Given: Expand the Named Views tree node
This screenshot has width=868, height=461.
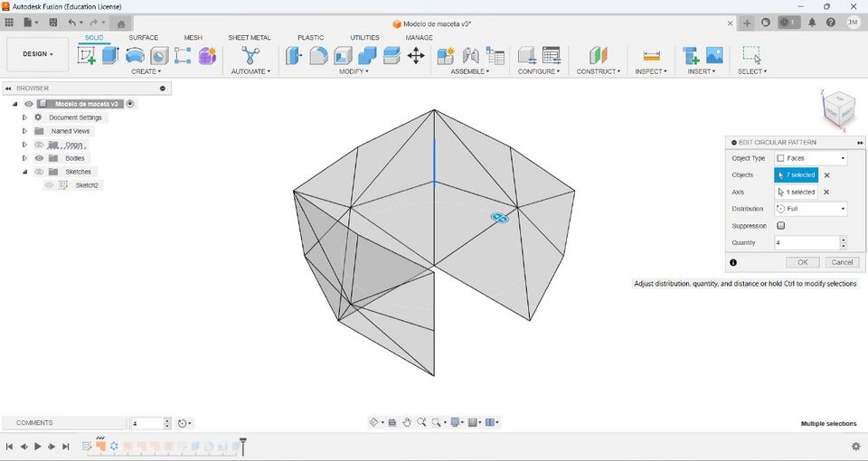Looking at the screenshot, I should (24, 131).
